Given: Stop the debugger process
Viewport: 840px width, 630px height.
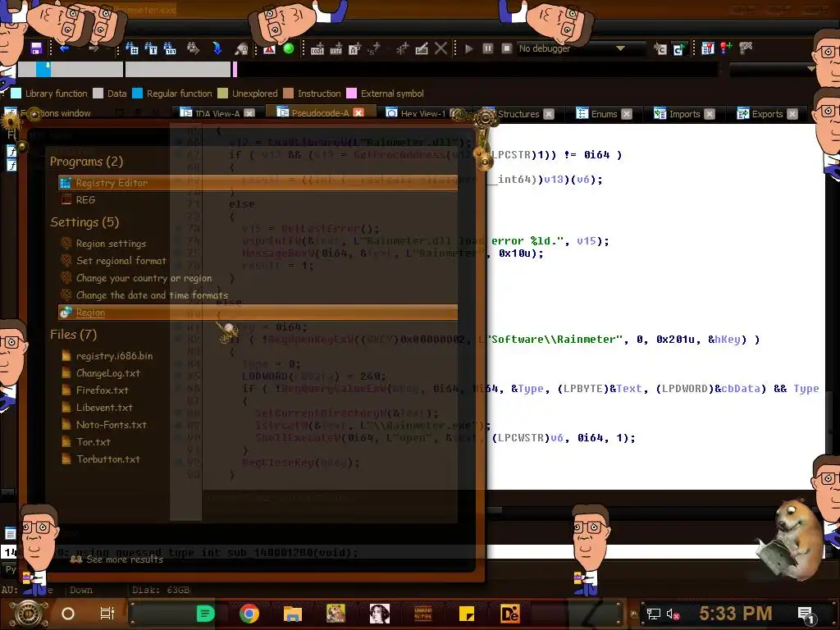Looking at the screenshot, I should click(506, 48).
